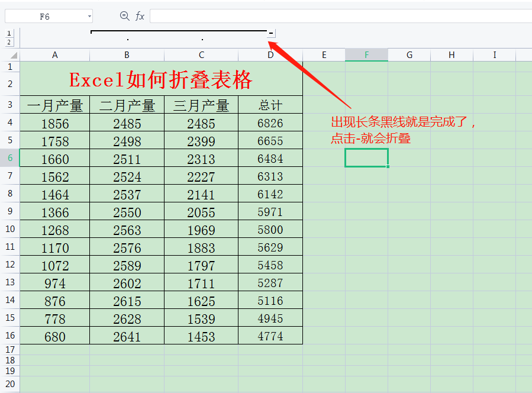This screenshot has width=532, height=393.
Task: Select cell containing 5971
Action: [270, 211]
